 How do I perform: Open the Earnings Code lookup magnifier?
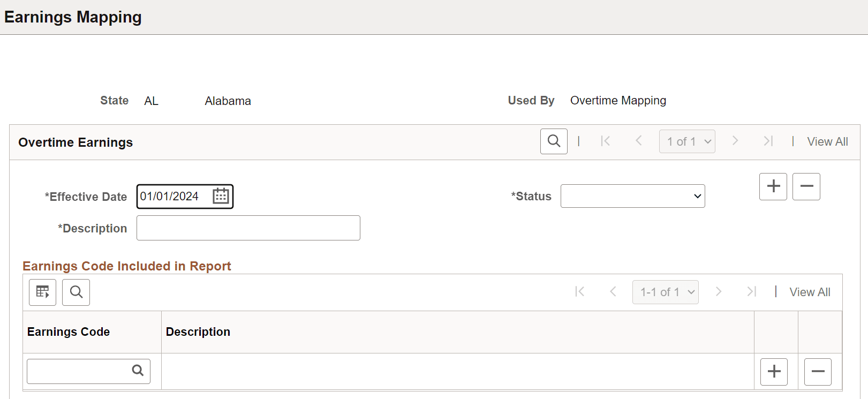[138, 371]
